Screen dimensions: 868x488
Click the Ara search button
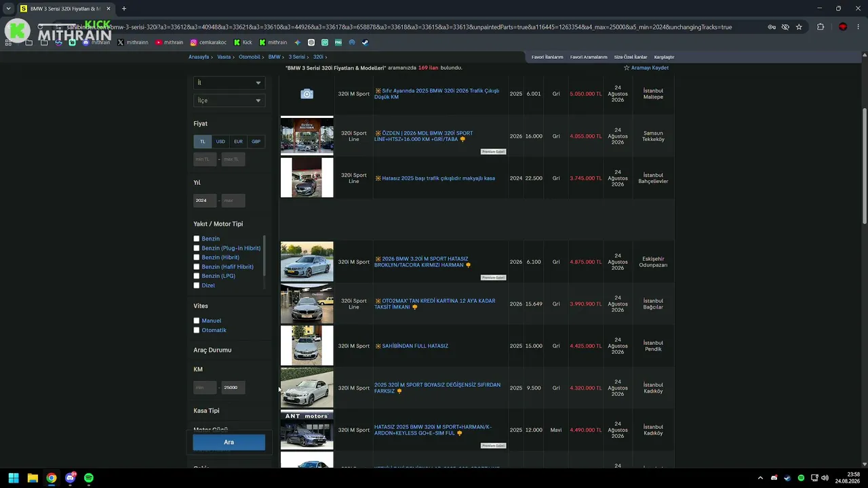pos(229,442)
